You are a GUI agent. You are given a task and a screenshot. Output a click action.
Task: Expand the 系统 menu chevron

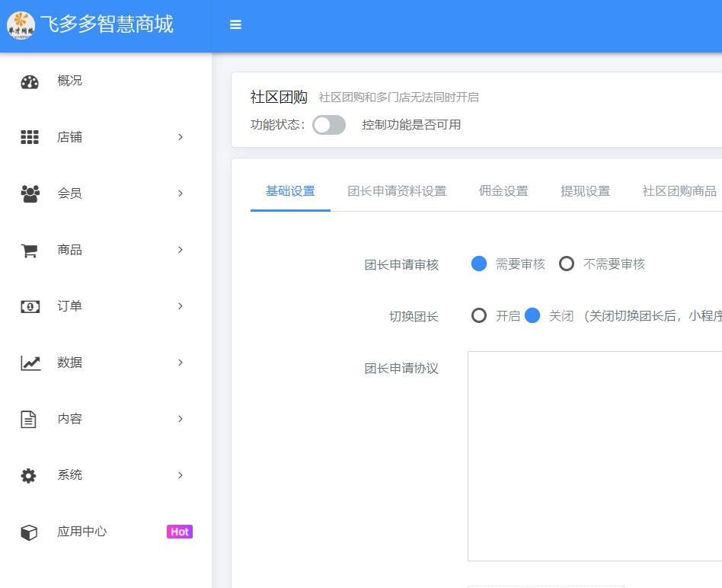(x=180, y=475)
